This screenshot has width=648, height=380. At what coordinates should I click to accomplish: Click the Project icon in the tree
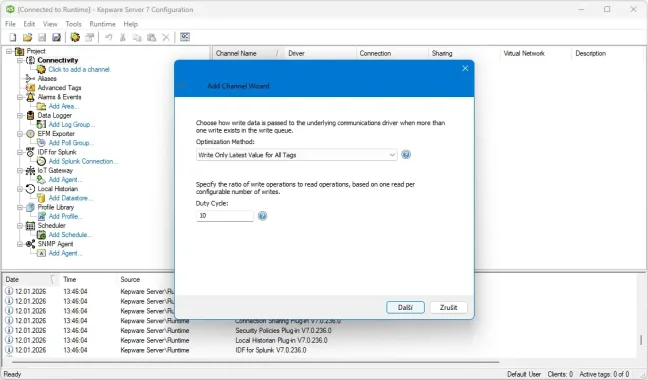coord(19,51)
